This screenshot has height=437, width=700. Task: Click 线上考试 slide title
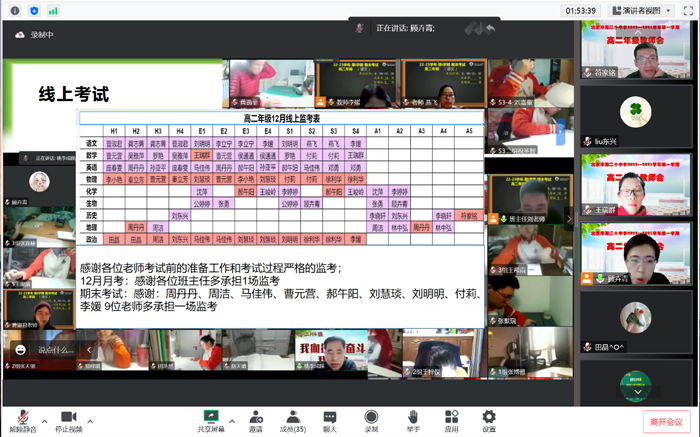(x=74, y=94)
